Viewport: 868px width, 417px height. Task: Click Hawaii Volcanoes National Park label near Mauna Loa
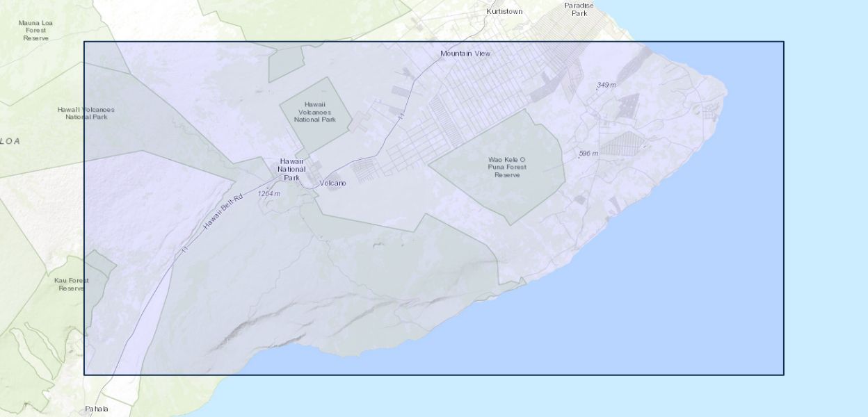point(86,113)
